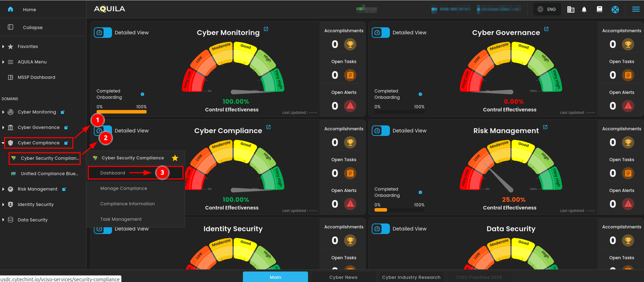The image size is (644, 282).
Task: Open MSSP Dashboard from sidebar
Action: (x=36, y=77)
